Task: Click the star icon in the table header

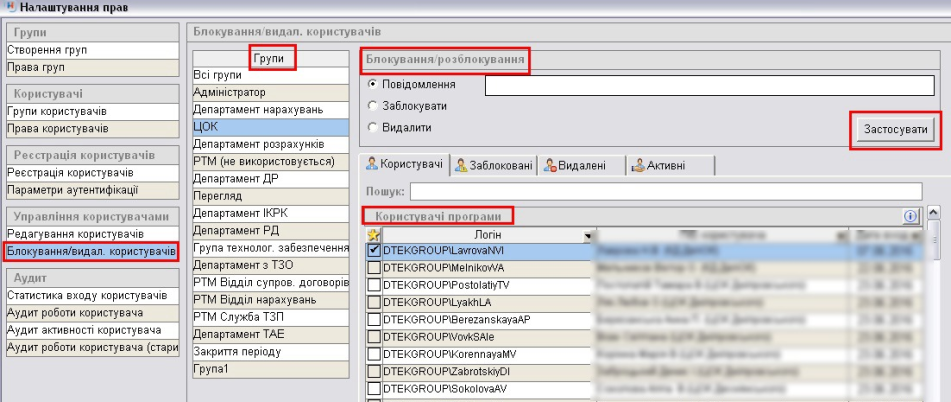Action: click(x=373, y=234)
